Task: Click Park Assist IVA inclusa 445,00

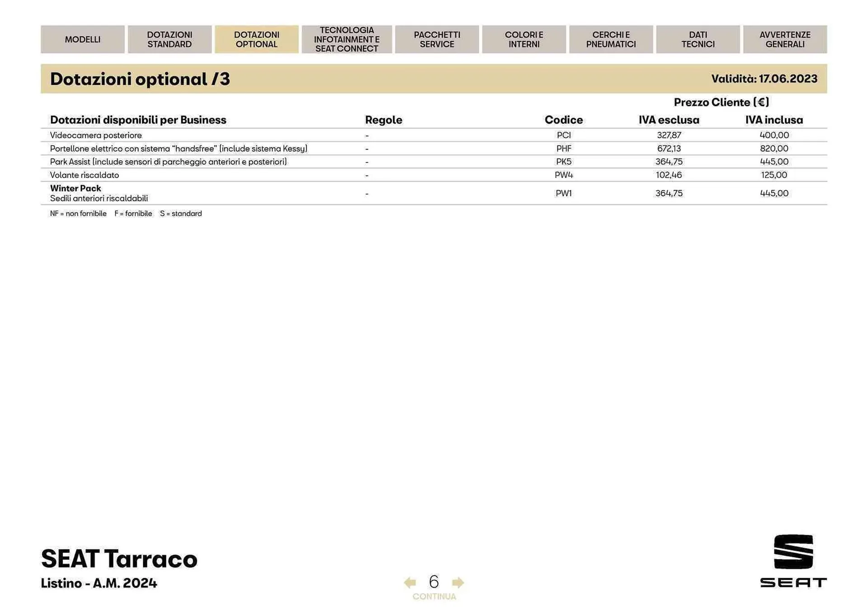Action: (x=774, y=162)
